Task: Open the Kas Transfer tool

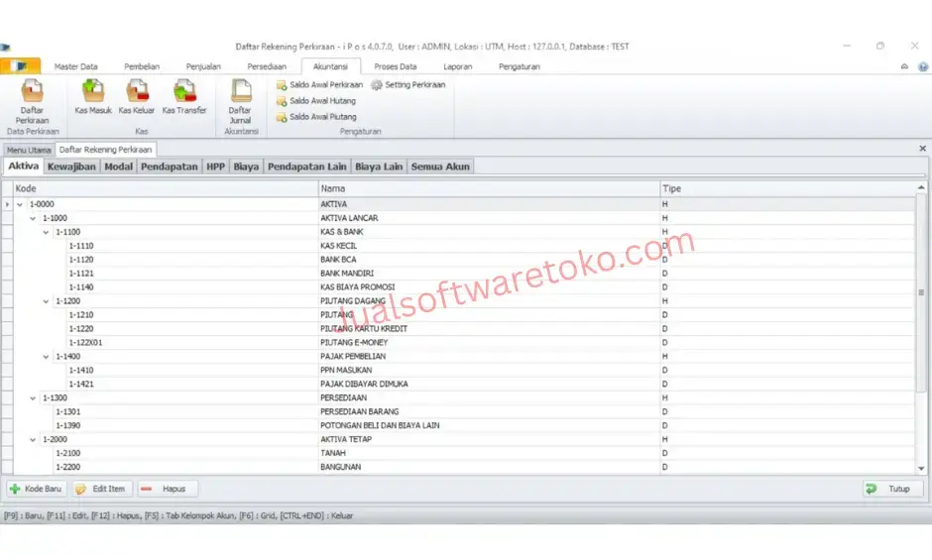Action: coord(184,97)
